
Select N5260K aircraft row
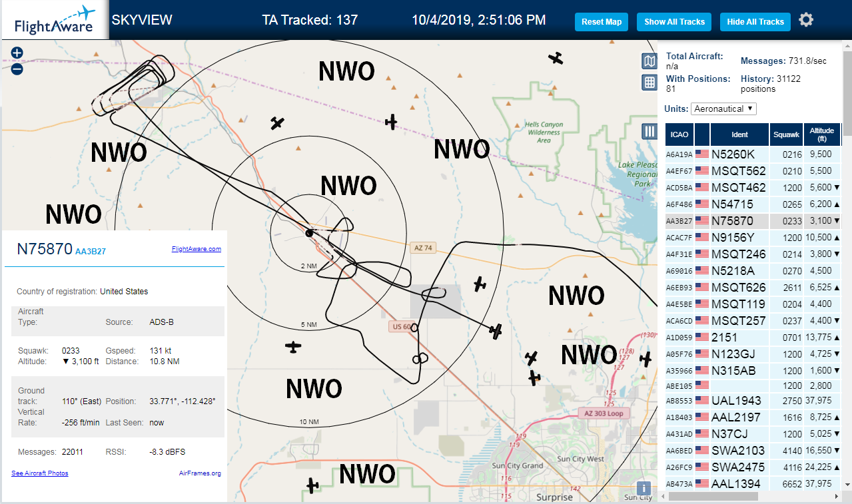click(753, 154)
